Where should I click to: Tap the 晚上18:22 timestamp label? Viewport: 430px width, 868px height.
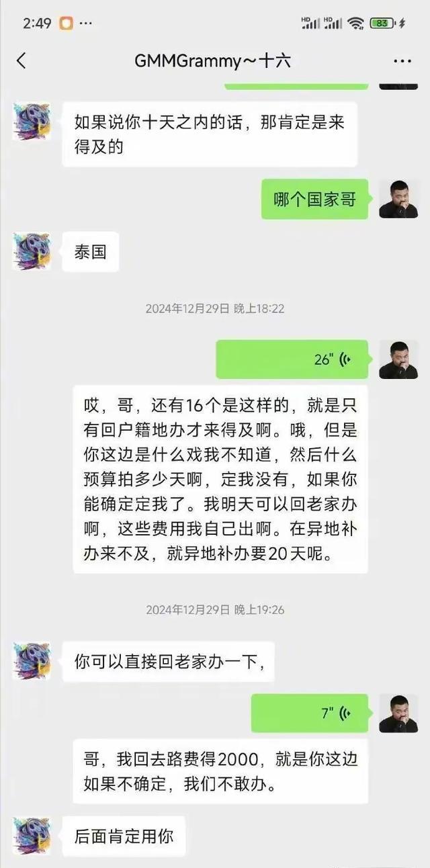click(259, 308)
